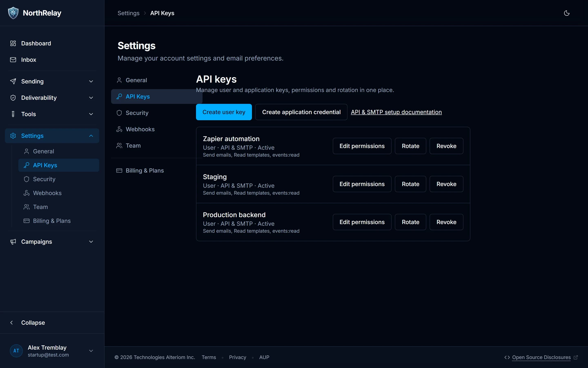Viewport: 588px width, 368px height.
Task: Open API & SMTP setup documentation link
Action: click(x=396, y=112)
